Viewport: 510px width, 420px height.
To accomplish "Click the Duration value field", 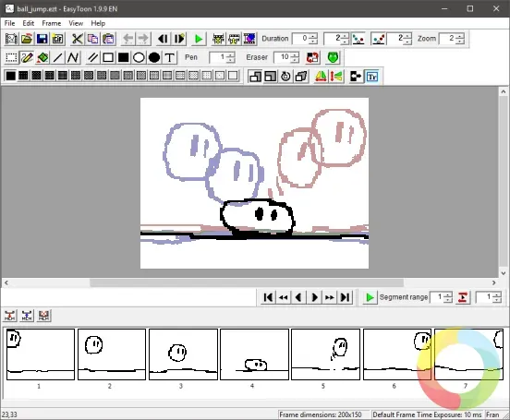I will click(x=300, y=39).
